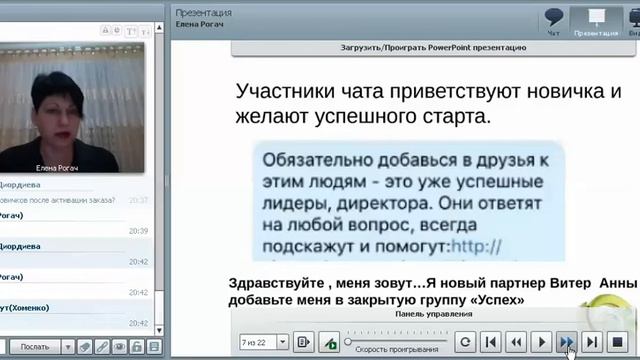Toggle the eye visibility icon in the chat toolbar

tap(120, 347)
